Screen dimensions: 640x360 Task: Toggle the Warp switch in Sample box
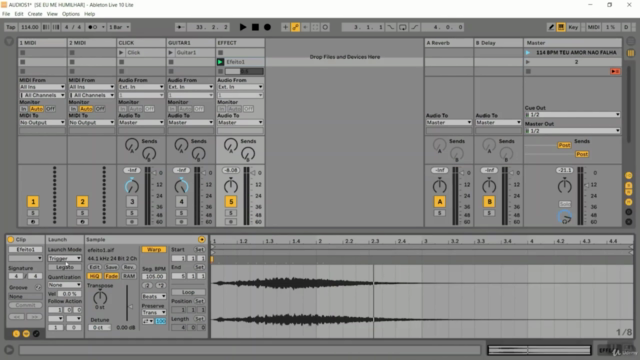click(154, 249)
